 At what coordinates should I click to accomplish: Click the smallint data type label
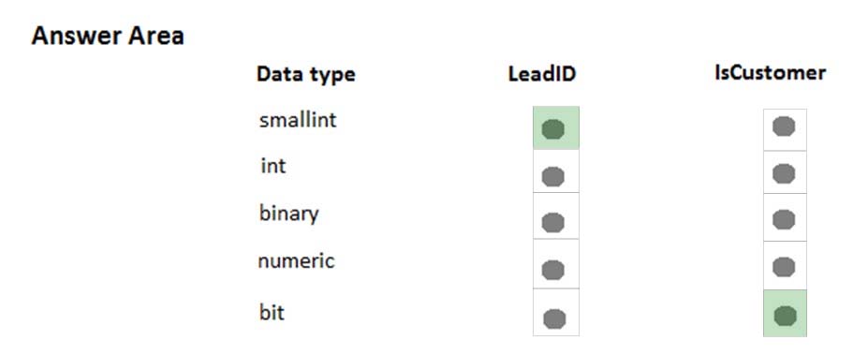point(298,120)
